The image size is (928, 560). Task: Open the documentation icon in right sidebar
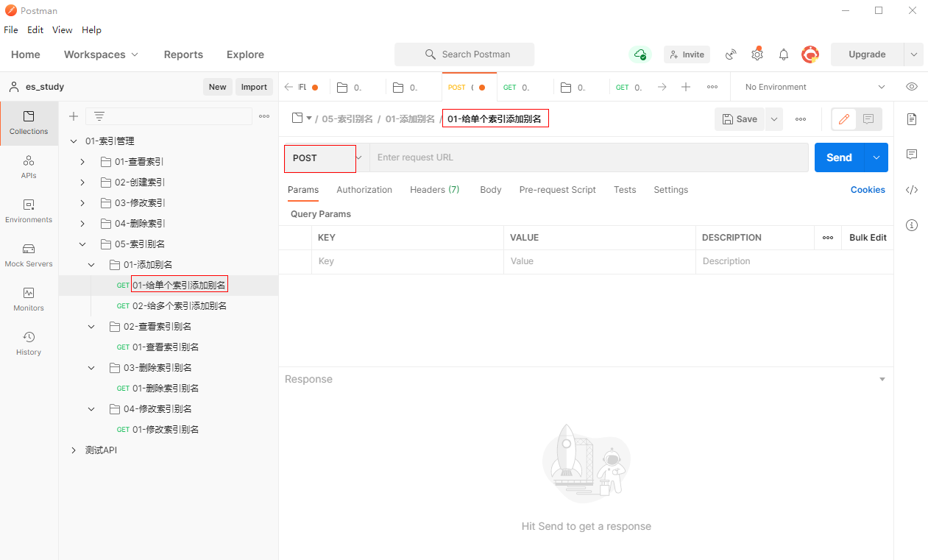(912, 119)
